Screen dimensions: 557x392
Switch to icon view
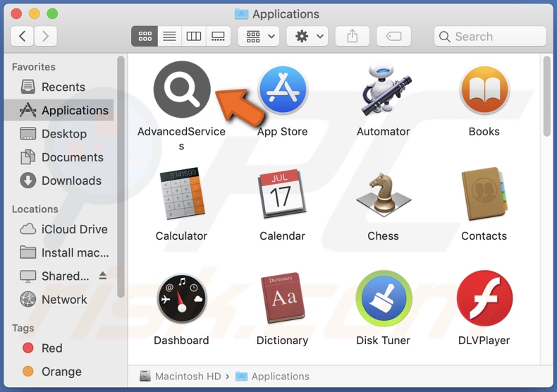click(145, 36)
